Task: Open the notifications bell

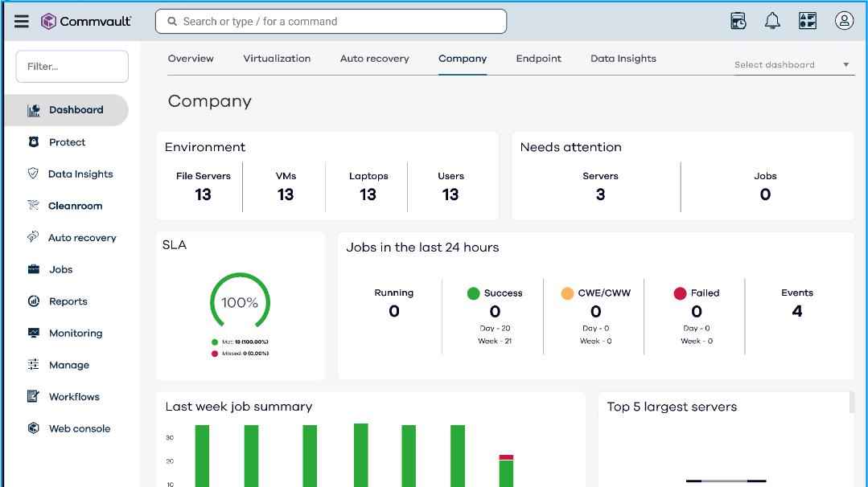Action: 772,21
